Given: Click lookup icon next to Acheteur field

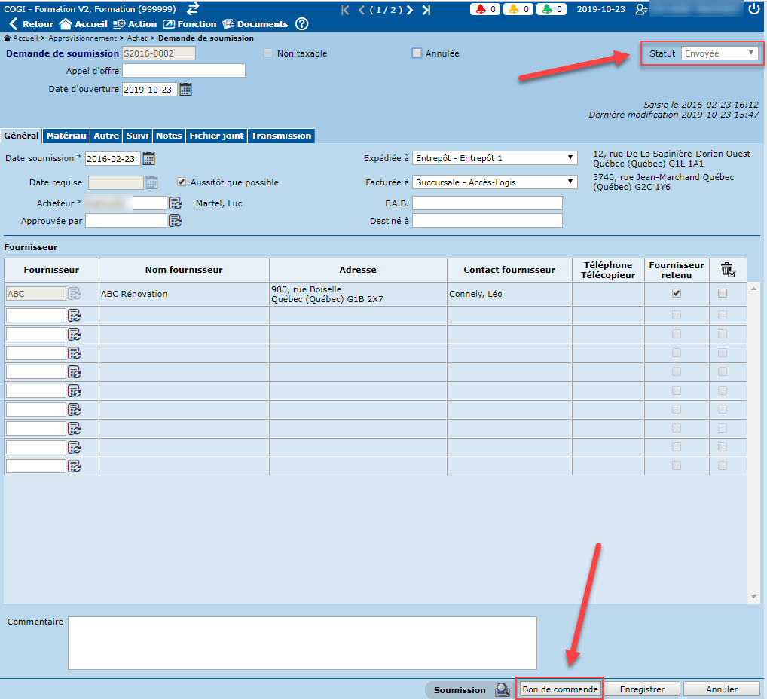Looking at the screenshot, I should [x=175, y=203].
